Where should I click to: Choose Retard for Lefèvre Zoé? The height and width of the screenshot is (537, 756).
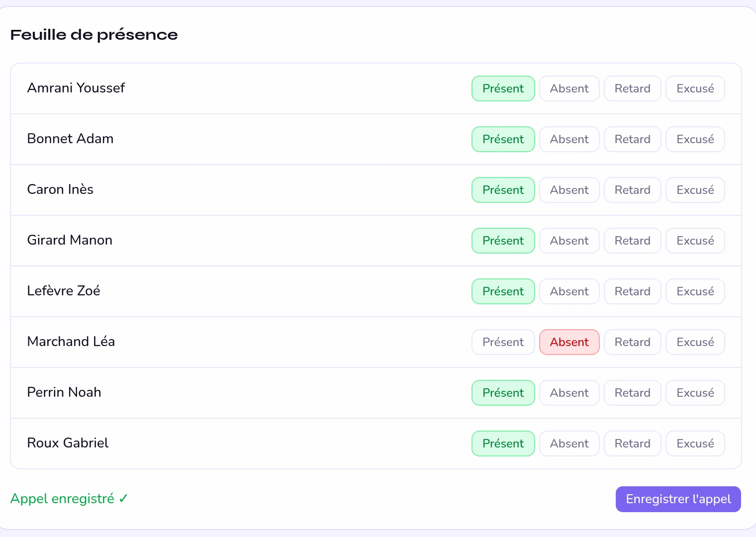[632, 291]
